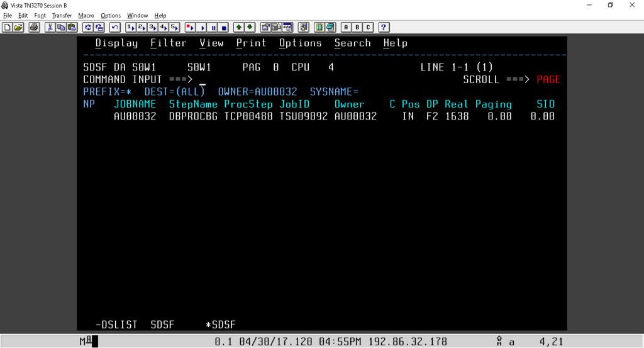Select SDSF Search action bar item
Viewport: 644px width, 348px height.
pos(352,43)
